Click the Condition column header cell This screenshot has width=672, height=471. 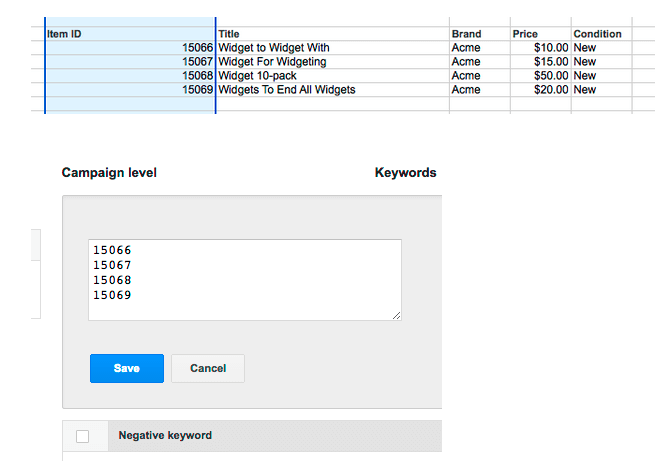pos(601,34)
